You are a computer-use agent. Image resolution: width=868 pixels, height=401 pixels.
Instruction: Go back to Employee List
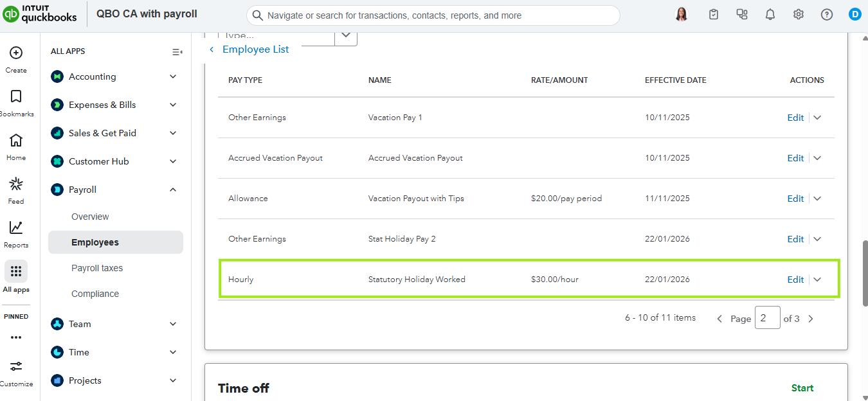point(255,49)
